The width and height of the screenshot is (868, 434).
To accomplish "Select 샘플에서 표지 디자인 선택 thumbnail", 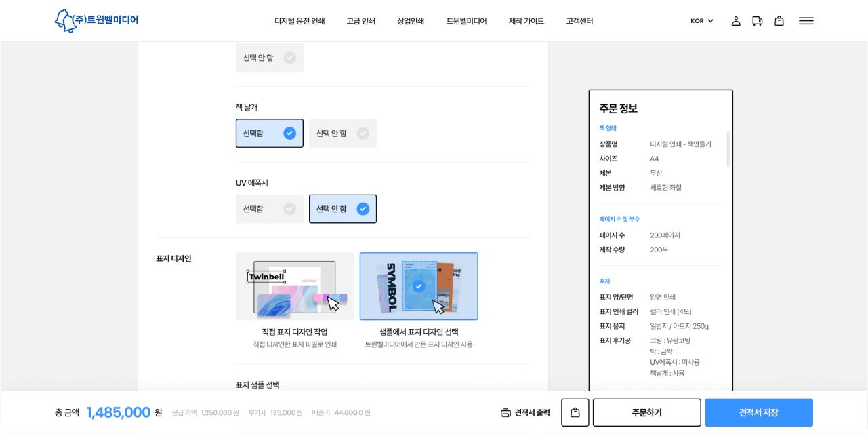I will pyautogui.click(x=419, y=286).
